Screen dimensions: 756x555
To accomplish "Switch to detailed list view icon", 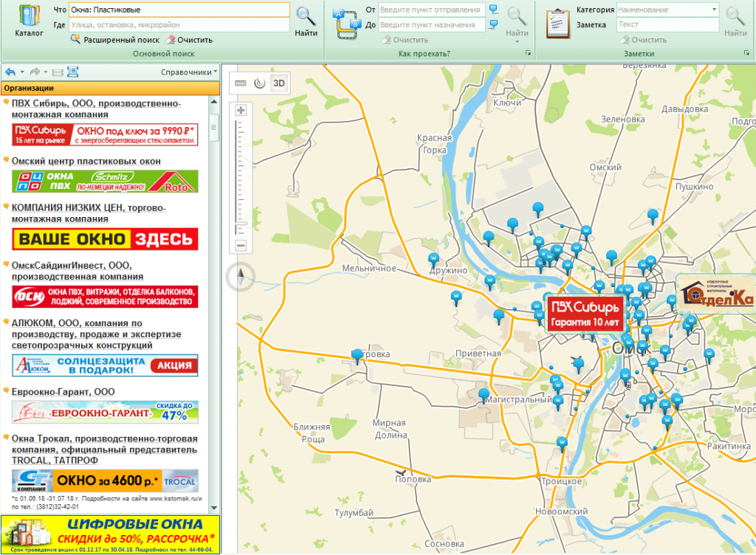I will [73, 72].
